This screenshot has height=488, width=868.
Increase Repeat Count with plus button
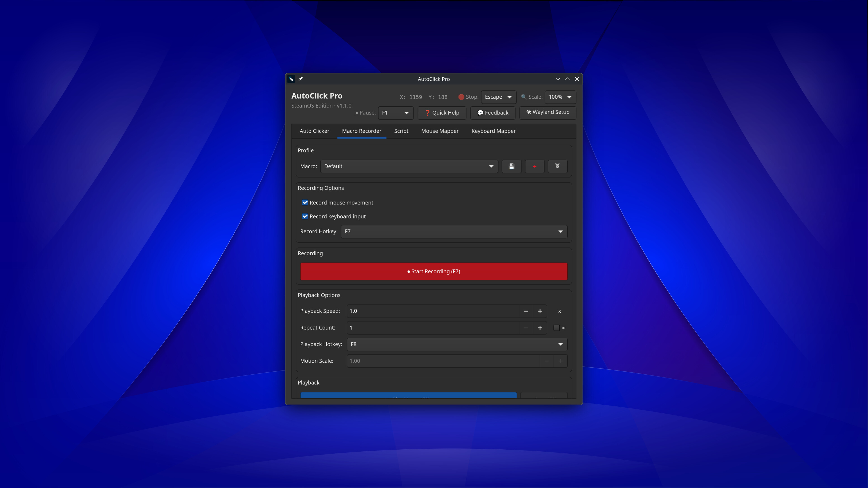click(x=540, y=328)
